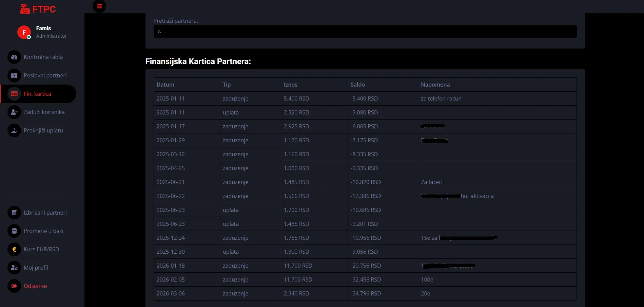
Task: Click note '20e'
Action: [425, 293]
